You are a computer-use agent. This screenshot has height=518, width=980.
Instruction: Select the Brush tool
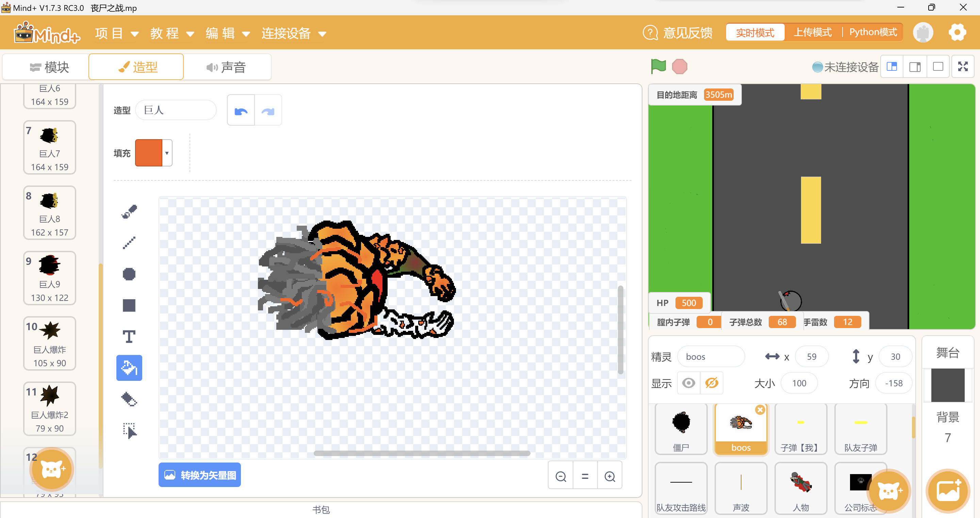point(129,212)
